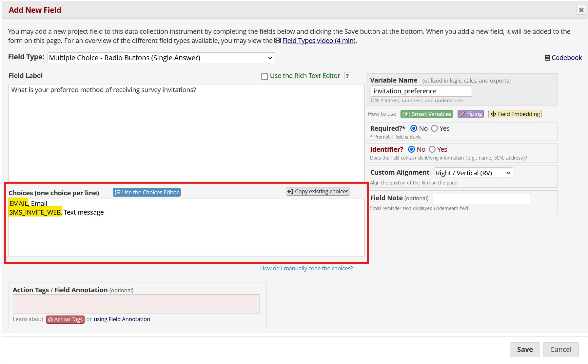The image size is (588, 364).
Task: Open the Smart Variables help button
Action: click(427, 114)
